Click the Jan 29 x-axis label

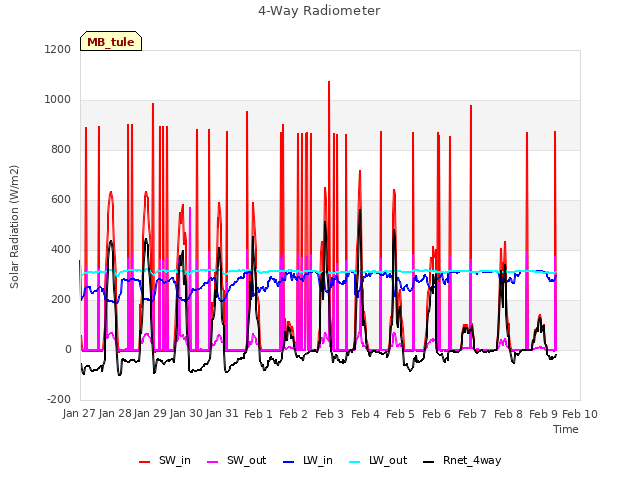[151, 414]
